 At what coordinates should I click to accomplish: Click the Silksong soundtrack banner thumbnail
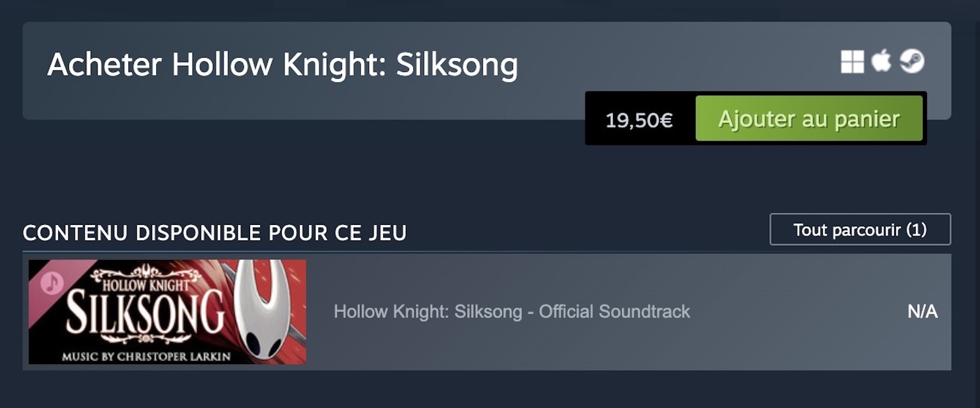(167, 312)
